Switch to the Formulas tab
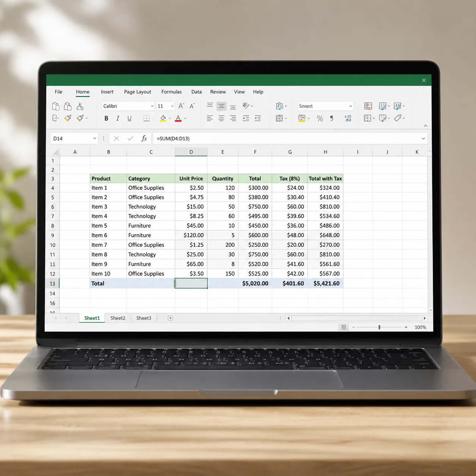The height and width of the screenshot is (476, 476). click(172, 92)
